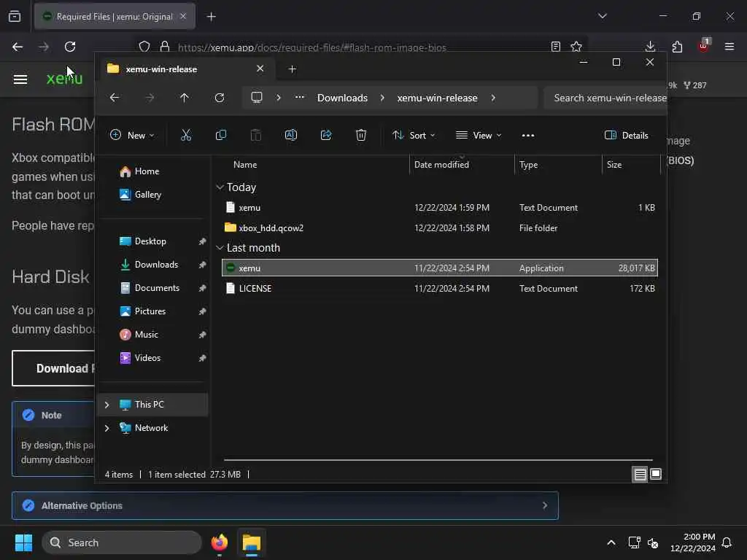Image resolution: width=747 pixels, height=560 pixels.
Task: Click the Share icon in Explorer toolbar
Action: pyautogui.click(x=326, y=135)
